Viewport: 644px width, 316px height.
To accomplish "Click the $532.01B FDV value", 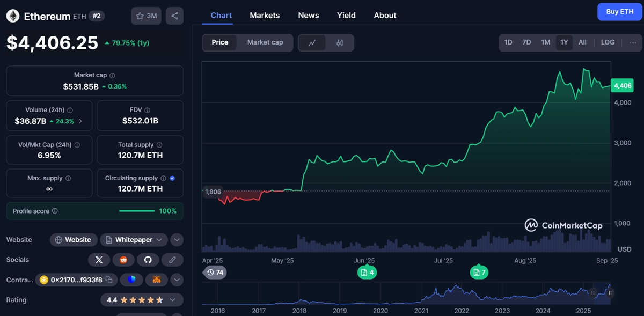I will [x=140, y=121].
